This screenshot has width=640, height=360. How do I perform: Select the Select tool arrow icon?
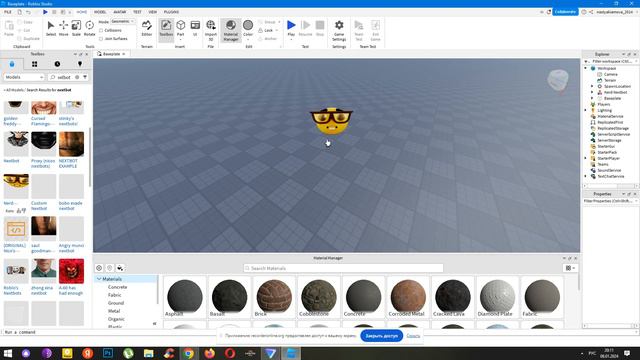pos(51,26)
